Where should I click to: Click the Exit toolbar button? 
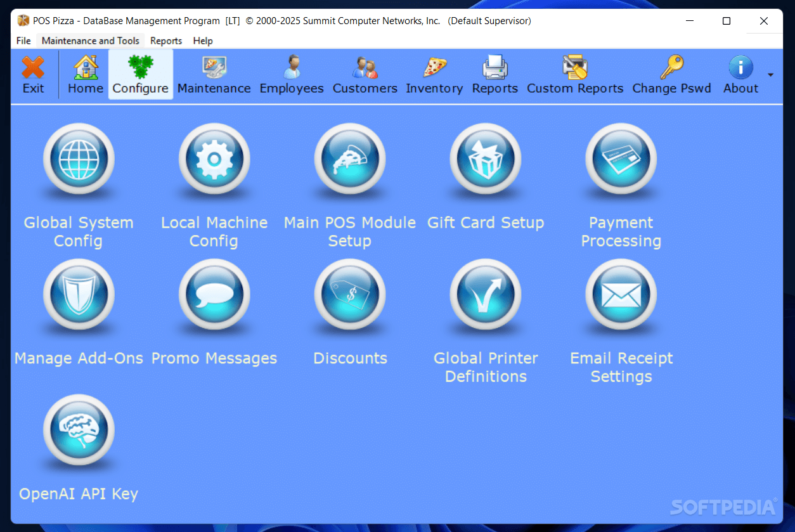34,75
